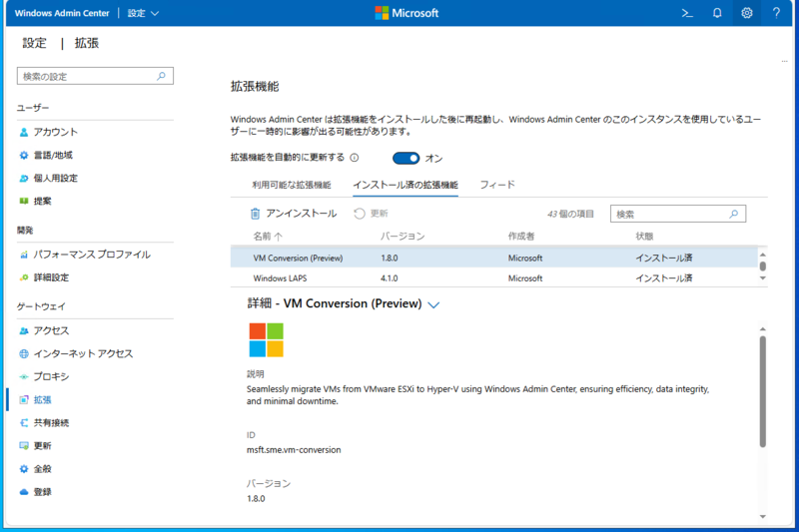Click the 言語/地域 gear icon
The image size is (799, 532).
[x=24, y=156]
